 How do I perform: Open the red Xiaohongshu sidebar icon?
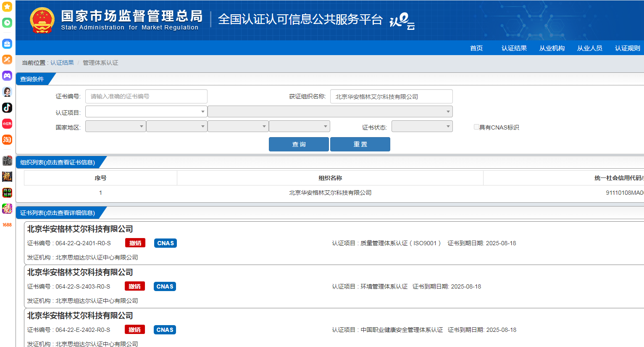click(7, 124)
